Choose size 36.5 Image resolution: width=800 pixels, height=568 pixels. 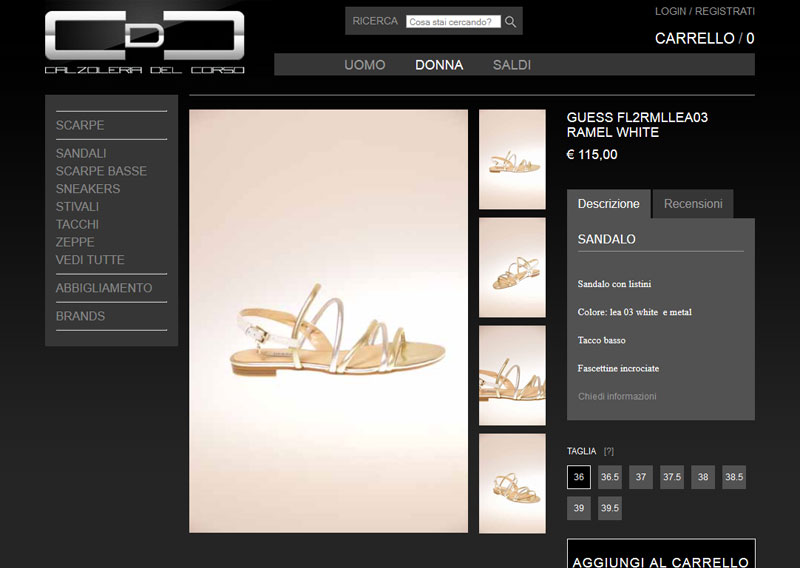610,477
